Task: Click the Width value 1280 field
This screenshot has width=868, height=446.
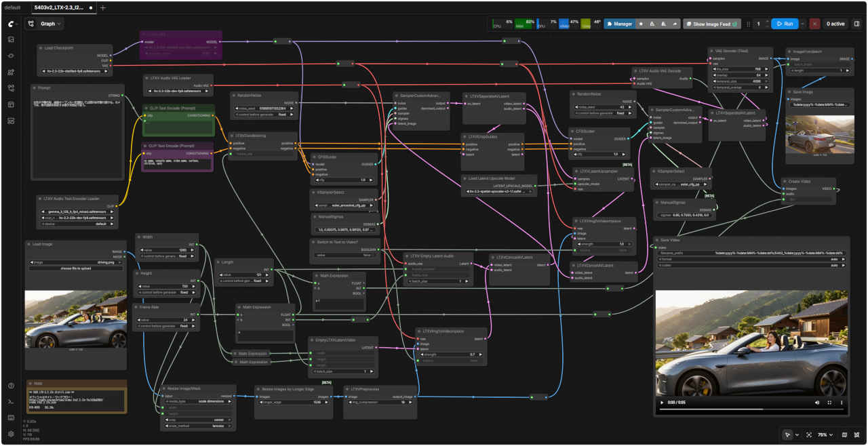Action: 166,249
